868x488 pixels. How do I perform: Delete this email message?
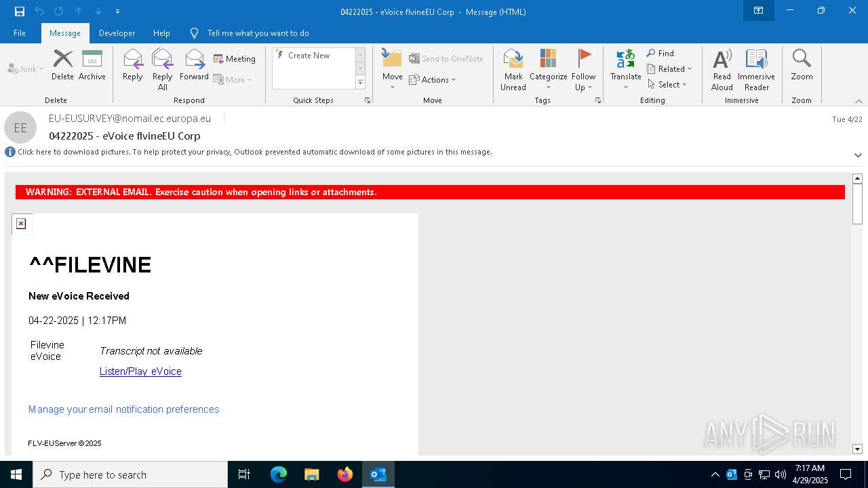pos(62,65)
